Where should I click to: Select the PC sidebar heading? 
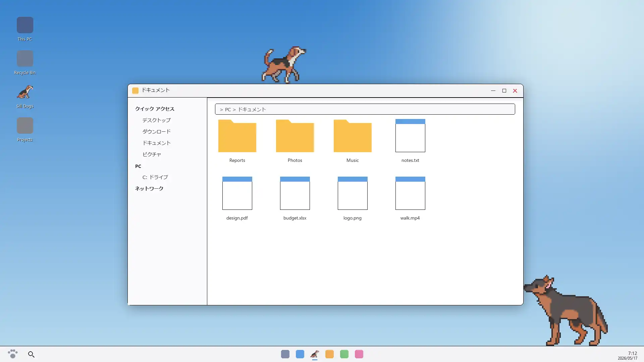click(138, 166)
